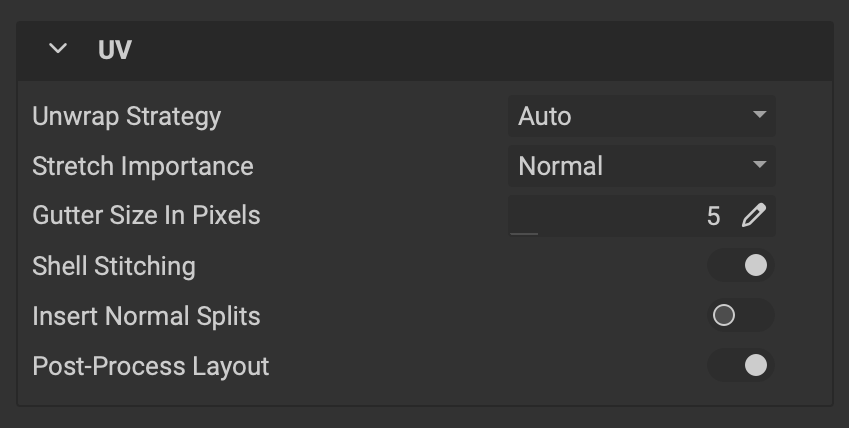This screenshot has height=428, width=849.
Task: Click the 'Normal' value text
Action: [x=560, y=166]
